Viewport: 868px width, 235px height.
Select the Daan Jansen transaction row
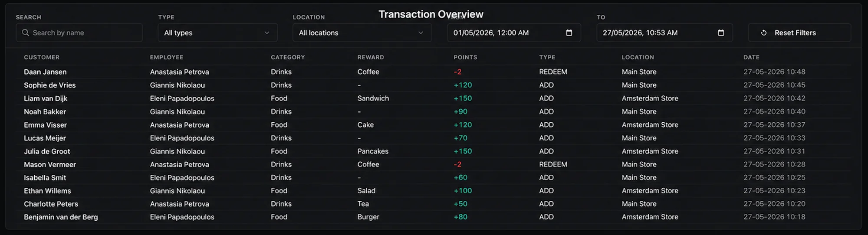[434, 72]
